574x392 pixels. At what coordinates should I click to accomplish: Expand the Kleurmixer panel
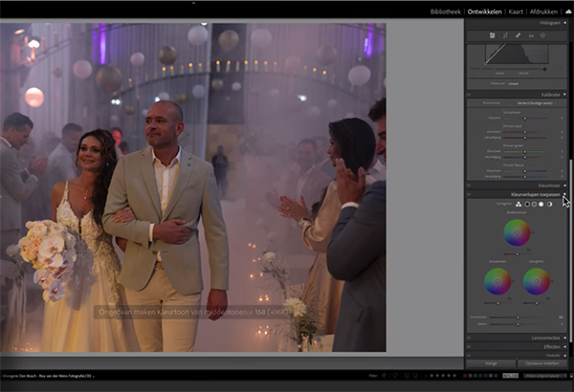point(564,185)
